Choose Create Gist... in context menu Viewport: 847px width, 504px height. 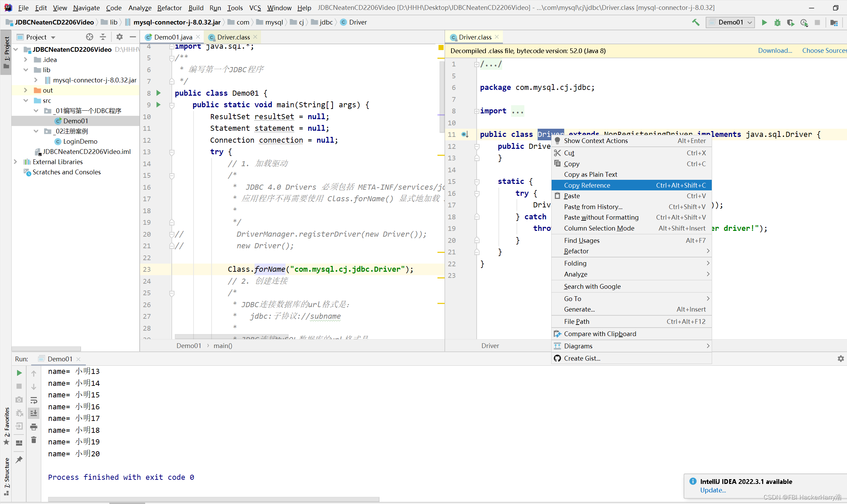(631, 358)
